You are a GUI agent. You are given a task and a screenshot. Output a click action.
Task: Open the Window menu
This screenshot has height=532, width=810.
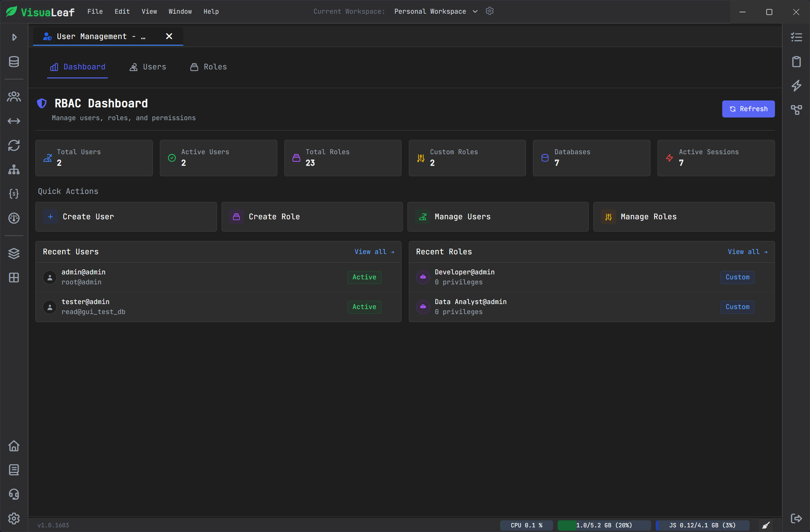[180, 12]
